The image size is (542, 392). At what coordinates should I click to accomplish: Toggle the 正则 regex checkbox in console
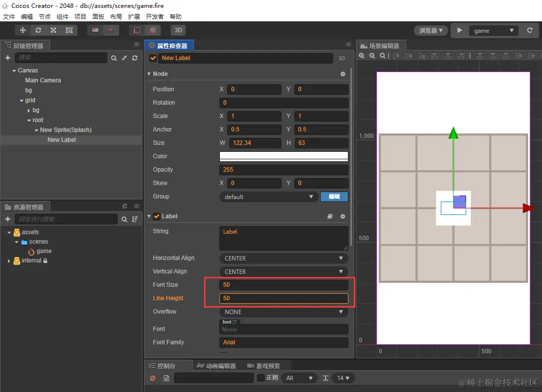261,378
